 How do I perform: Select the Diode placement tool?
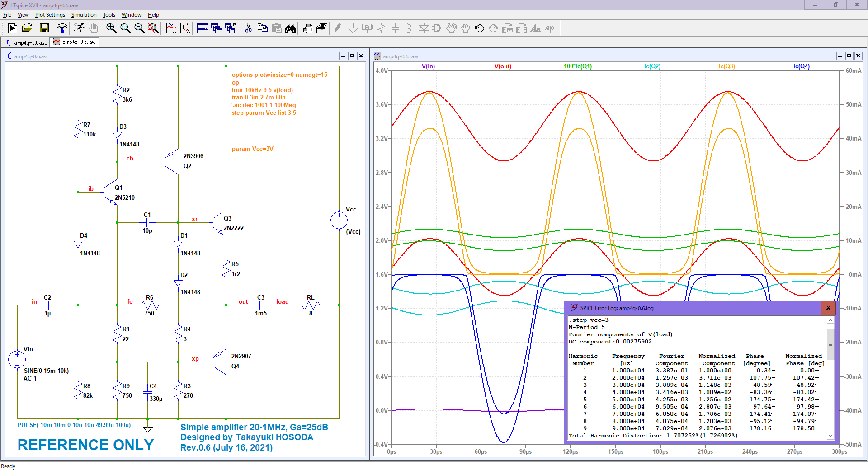point(424,28)
